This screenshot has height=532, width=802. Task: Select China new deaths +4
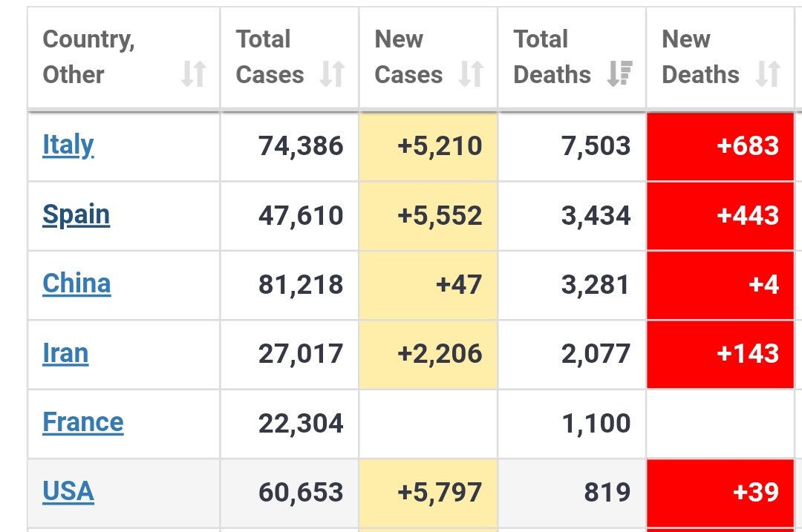[763, 285]
